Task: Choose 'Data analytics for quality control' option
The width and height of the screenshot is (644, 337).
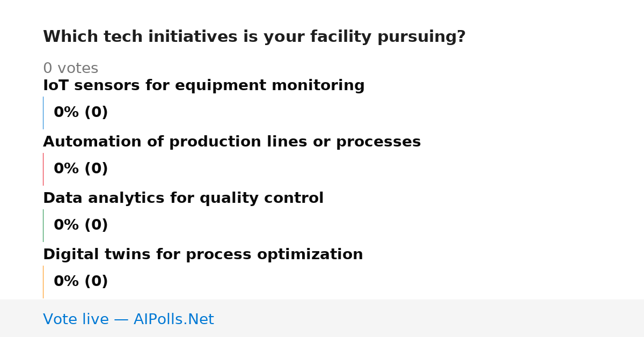Action: (x=183, y=199)
